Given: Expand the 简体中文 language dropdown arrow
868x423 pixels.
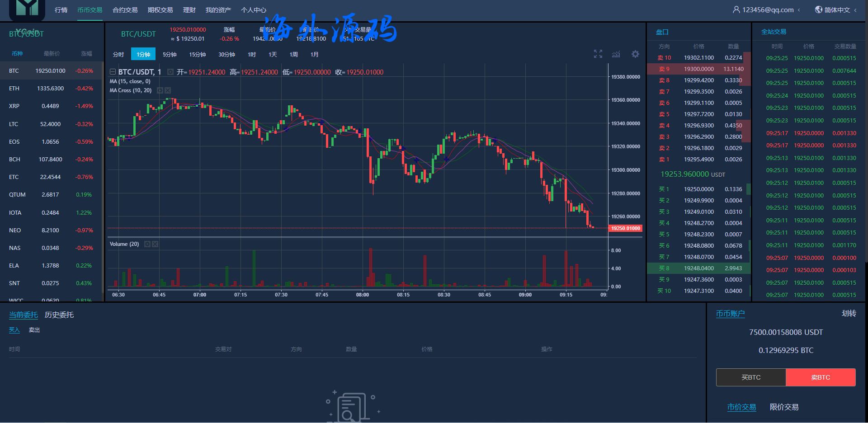Looking at the screenshot, I should coord(855,10).
